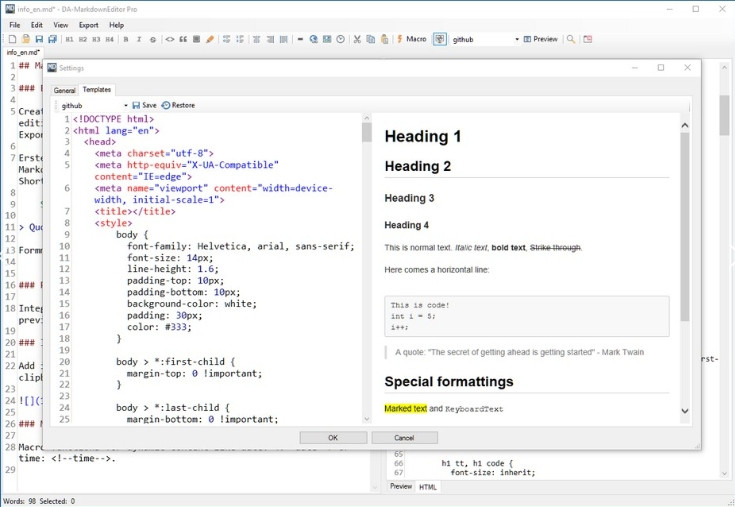Click the Macro lightning toolbar button
Image resolution: width=735 pixels, height=507 pixels.
(412, 39)
